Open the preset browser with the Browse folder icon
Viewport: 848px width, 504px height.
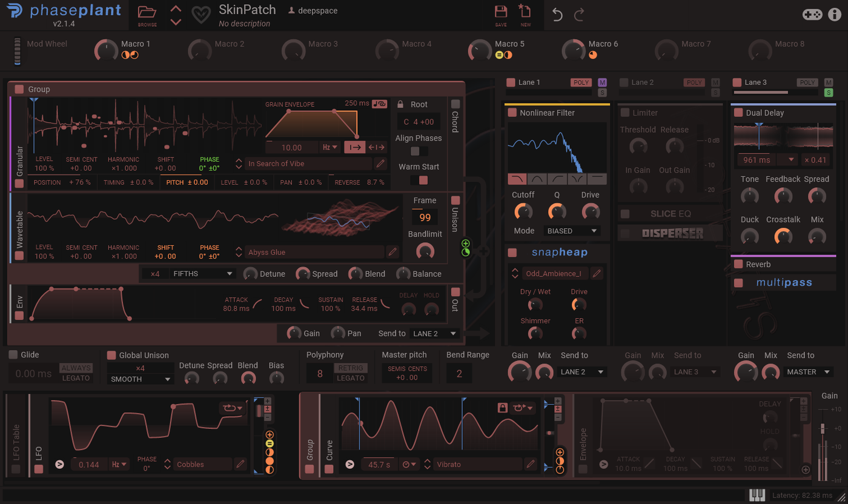click(147, 14)
